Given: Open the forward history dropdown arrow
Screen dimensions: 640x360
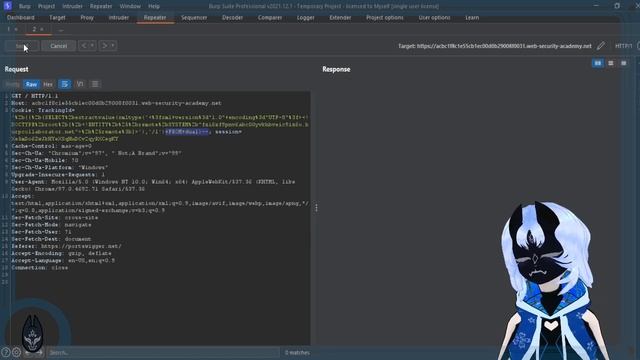Looking at the screenshot, I should pyautogui.click(x=113, y=46).
